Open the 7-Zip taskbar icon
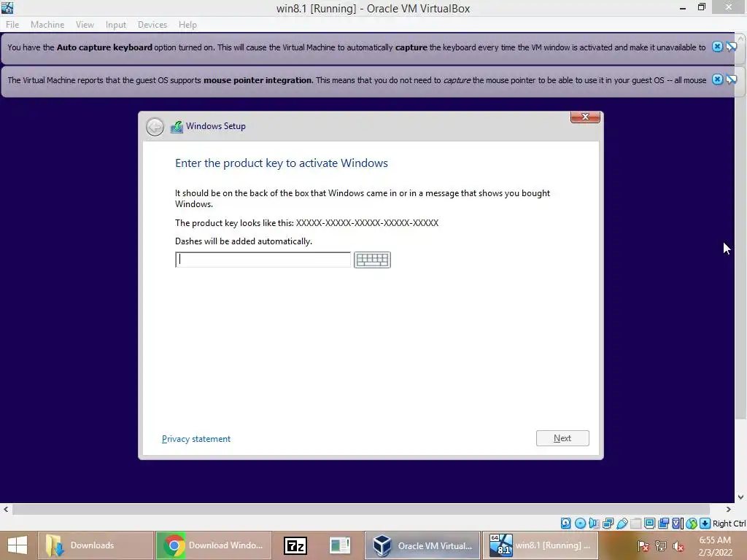Viewport: 747px width, 560px height. 295,545
